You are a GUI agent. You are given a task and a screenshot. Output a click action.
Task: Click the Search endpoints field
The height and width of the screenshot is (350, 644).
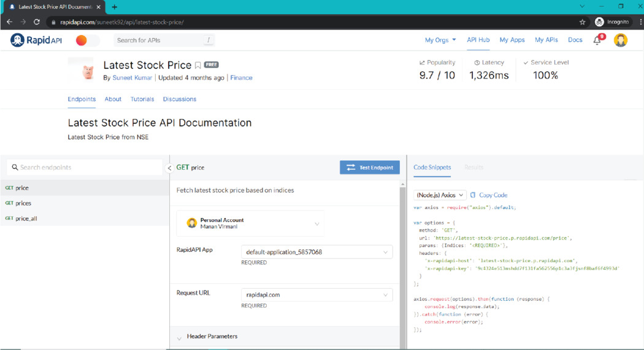[x=85, y=168]
